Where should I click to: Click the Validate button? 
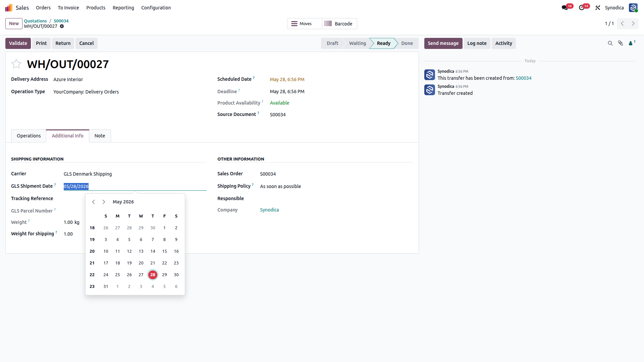18,43
